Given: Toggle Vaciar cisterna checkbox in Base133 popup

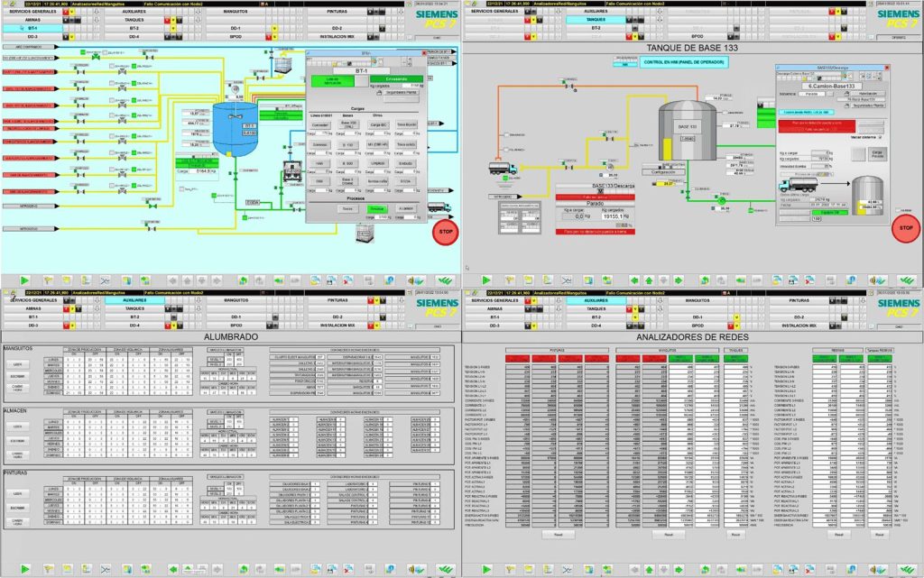Looking at the screenshot, I should (881, 137).
